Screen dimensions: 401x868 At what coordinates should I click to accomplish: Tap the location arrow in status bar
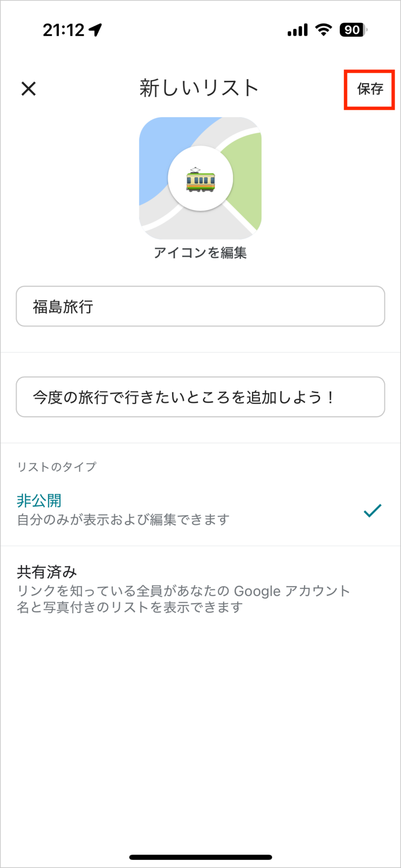click(x=95, y=30)
